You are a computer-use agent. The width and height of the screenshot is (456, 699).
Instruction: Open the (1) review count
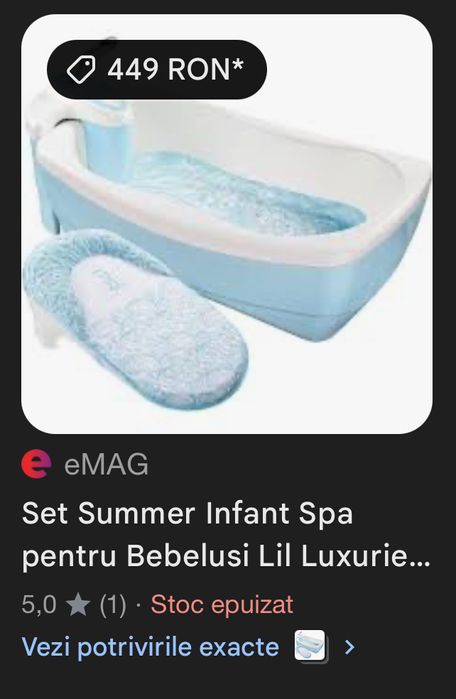(x=113, y=605)
